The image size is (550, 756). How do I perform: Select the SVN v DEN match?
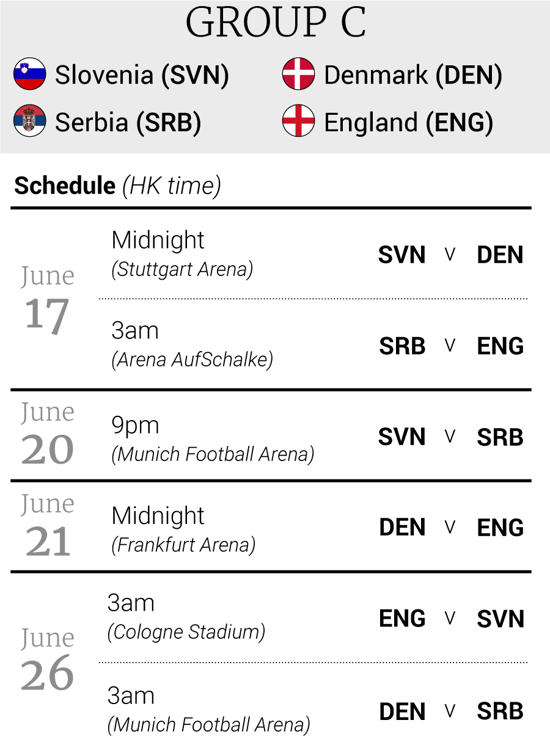click(x=451, y=255)
